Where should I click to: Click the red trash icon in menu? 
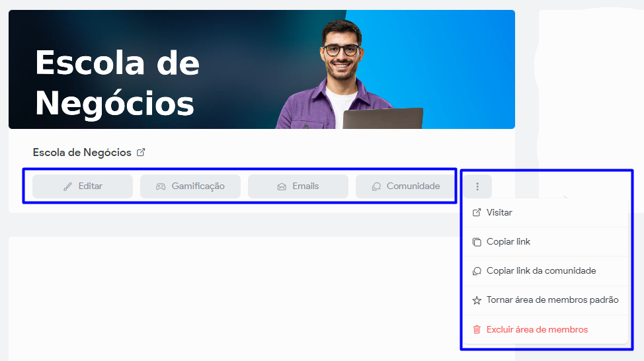click(x=477, y=329)
